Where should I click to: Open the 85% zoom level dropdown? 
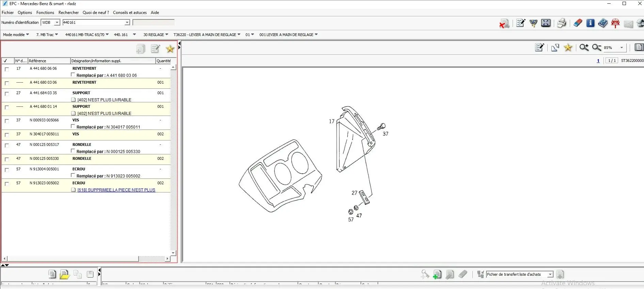point(622,48)
